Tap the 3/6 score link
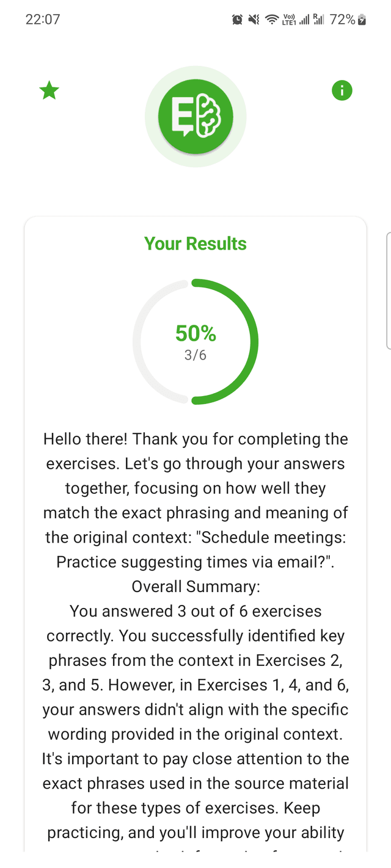391x868 pixels. pos(195,354)
